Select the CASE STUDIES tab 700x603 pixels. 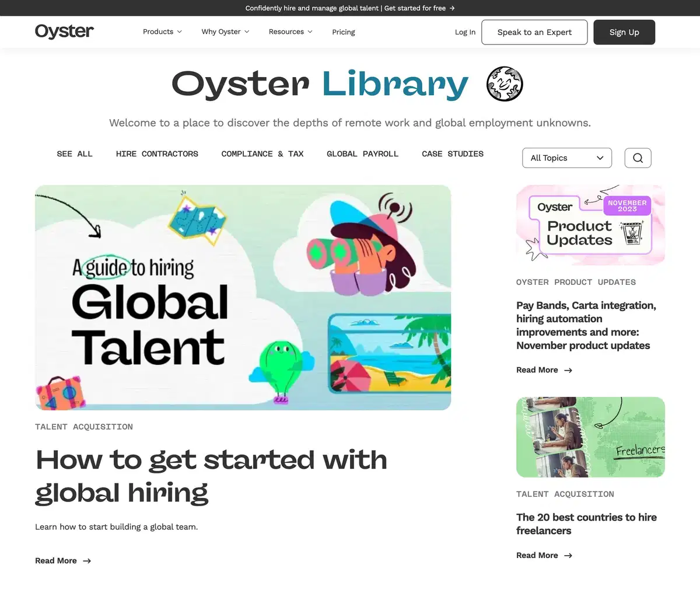coord(453,154)
